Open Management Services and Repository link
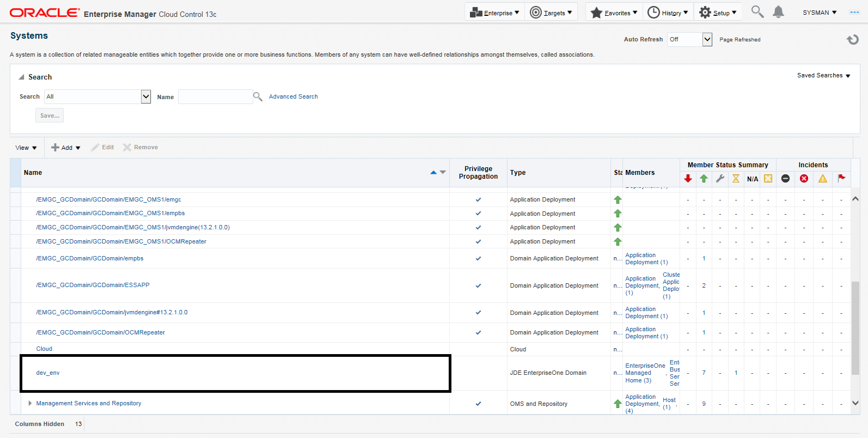Viewport: 868px width, 438px height. coord(89,403)
